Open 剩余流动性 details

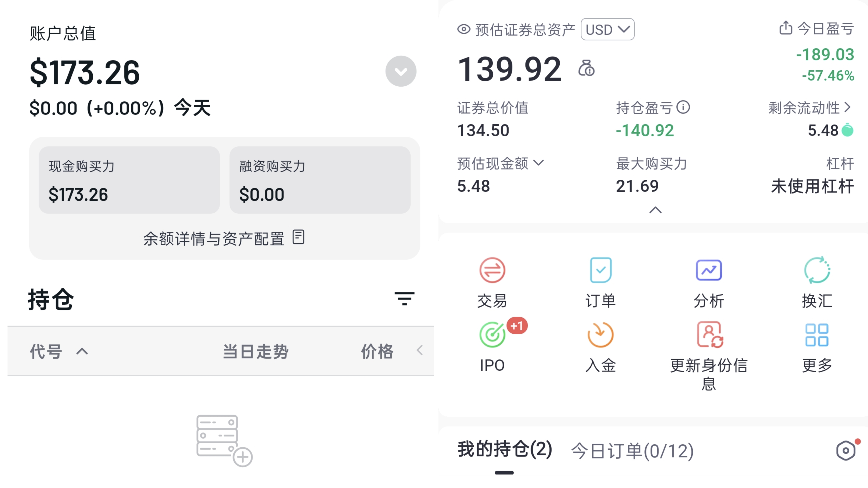pyautogui.click(x=809, y=108)
